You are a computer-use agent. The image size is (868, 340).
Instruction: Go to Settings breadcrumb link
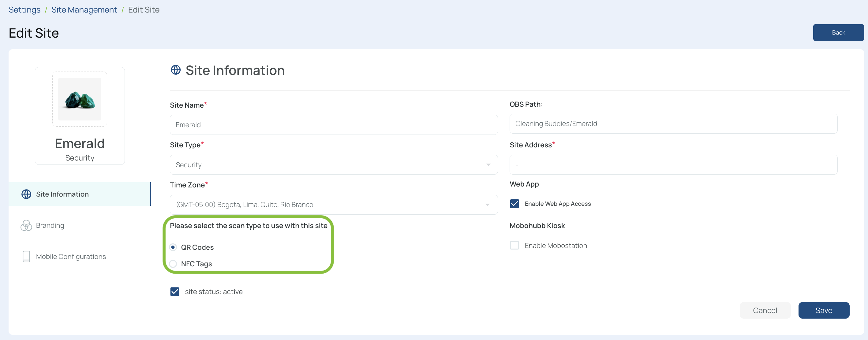coord(24,10)
